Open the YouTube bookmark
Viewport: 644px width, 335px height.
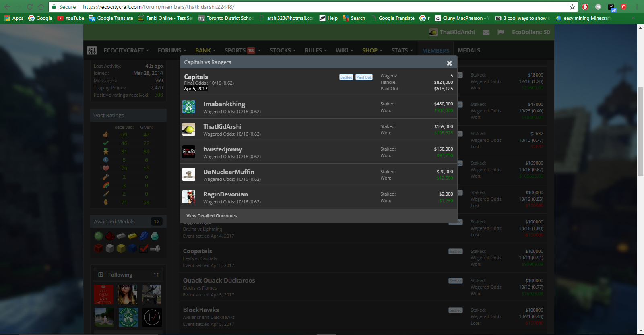[71, 18]
